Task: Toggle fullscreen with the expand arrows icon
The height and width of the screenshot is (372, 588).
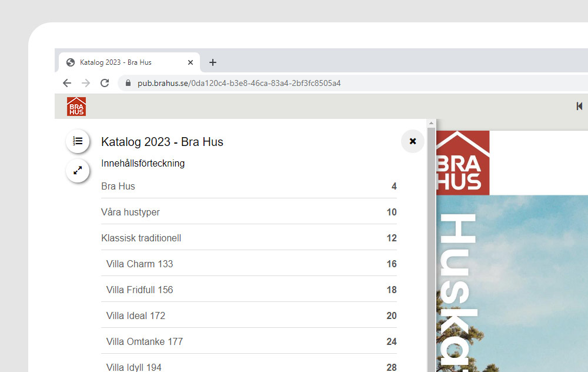Action: click(78, 171)
